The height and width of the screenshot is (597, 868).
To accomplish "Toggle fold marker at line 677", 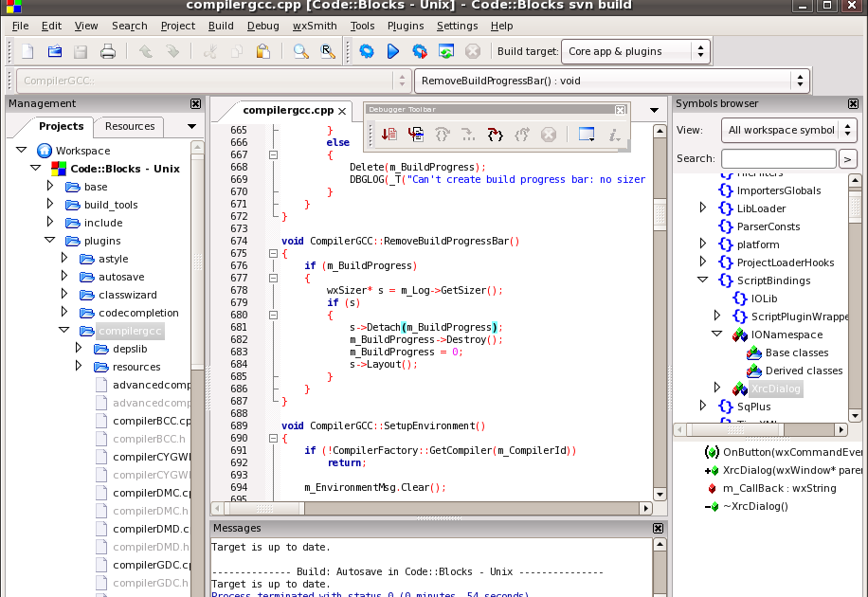I will 273,278.
